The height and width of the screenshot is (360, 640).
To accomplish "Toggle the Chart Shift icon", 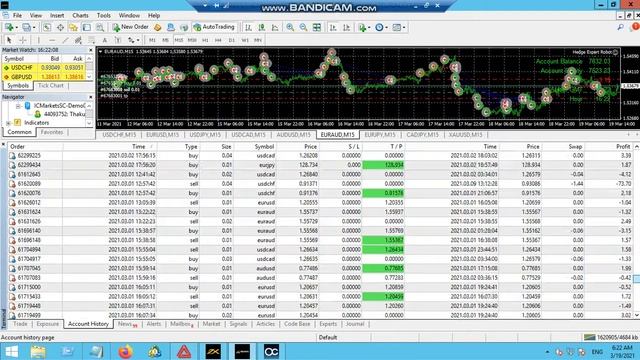I will coord(347,27).
